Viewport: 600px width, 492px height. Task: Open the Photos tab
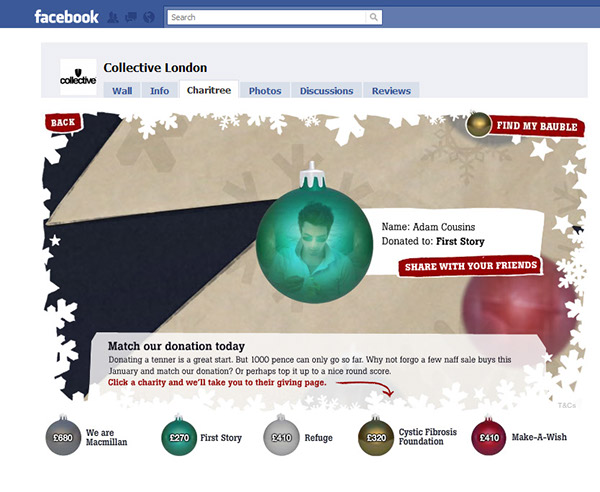pyautogui.click(x=265, y=91)
